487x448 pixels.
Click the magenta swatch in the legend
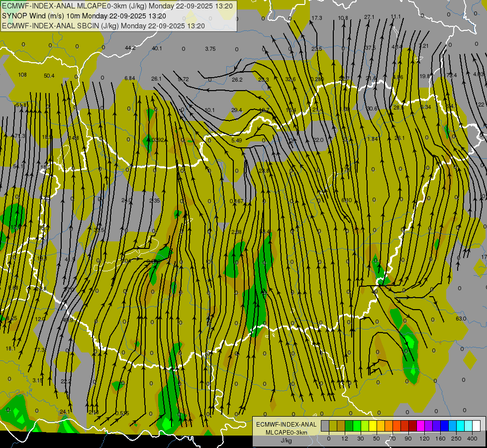tap(421, 426)
